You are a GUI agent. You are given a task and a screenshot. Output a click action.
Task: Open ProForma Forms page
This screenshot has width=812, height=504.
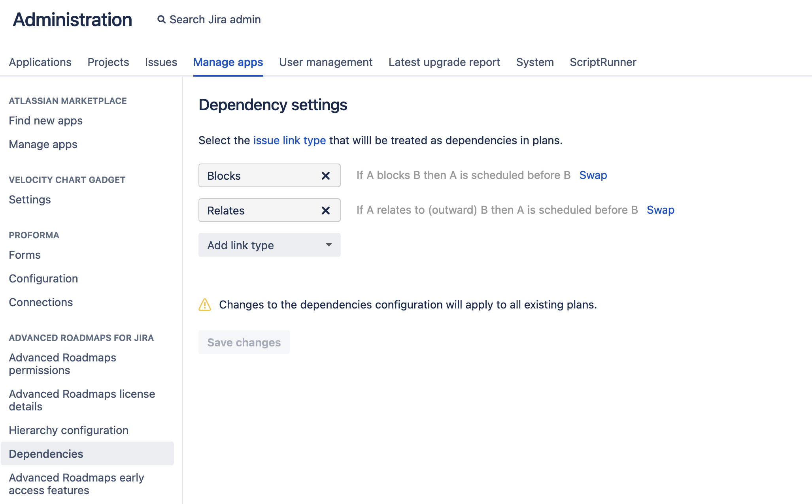pyautogui.click(x=25, y=255)
